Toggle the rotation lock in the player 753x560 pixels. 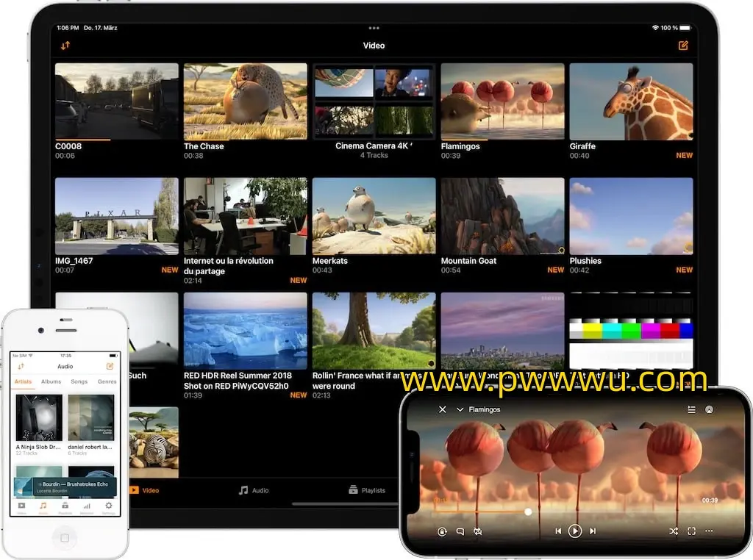tap(442, 531)
